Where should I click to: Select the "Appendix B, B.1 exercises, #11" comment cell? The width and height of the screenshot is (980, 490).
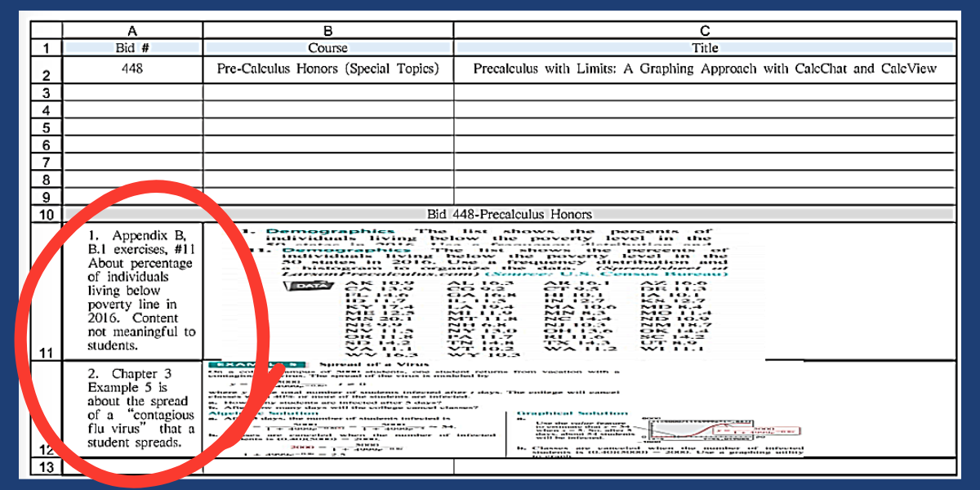tap(132, 292)
